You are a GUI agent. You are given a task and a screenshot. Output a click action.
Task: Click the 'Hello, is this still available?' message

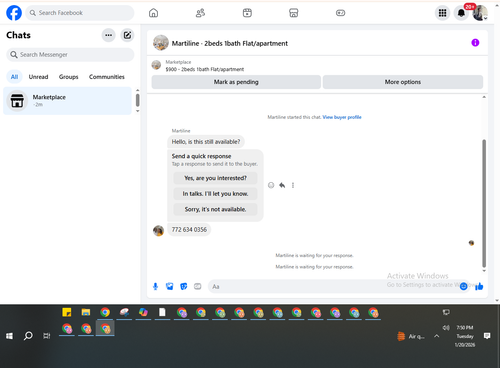pyautogui.click(x=206, y=142)
